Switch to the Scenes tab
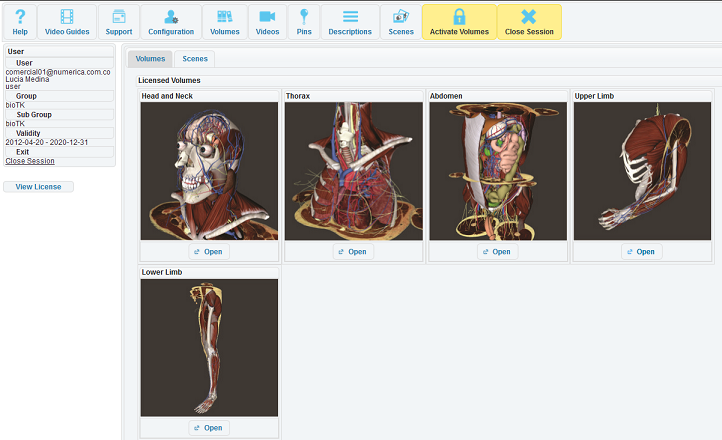The image size is (722, 440). point(195,59)
